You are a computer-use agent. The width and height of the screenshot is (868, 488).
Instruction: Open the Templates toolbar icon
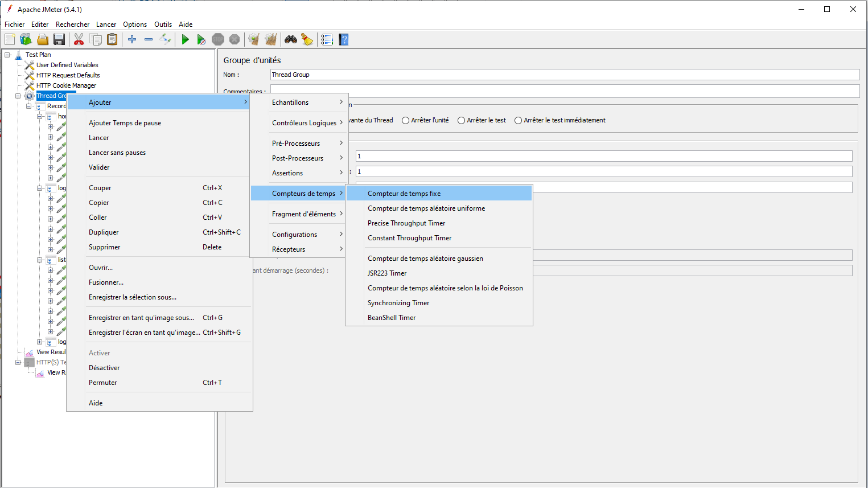[26, 39]
